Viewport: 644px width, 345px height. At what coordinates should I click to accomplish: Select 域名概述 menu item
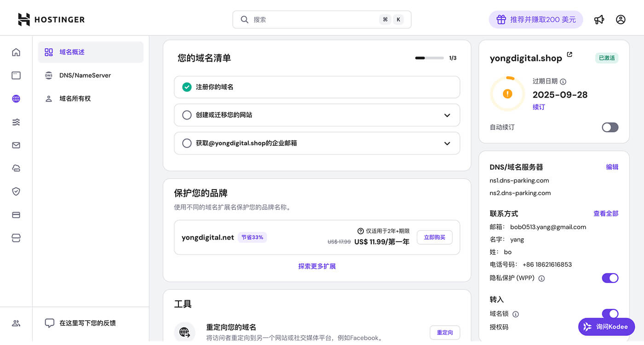(91, 52)
